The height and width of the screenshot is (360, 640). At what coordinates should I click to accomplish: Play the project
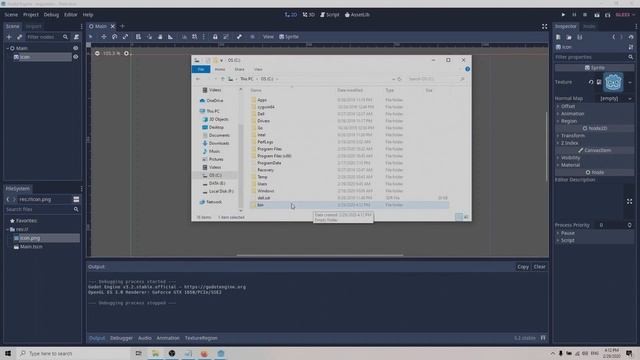563,15
